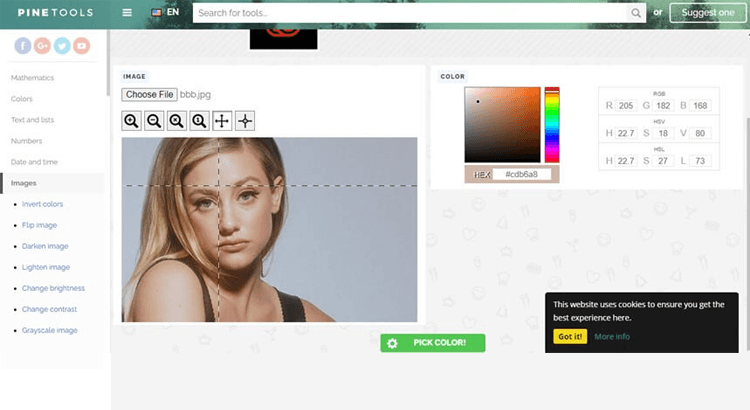The image size is (750, 410).
Task: Select the Invert colors tool link
Action: coord(42,204)
